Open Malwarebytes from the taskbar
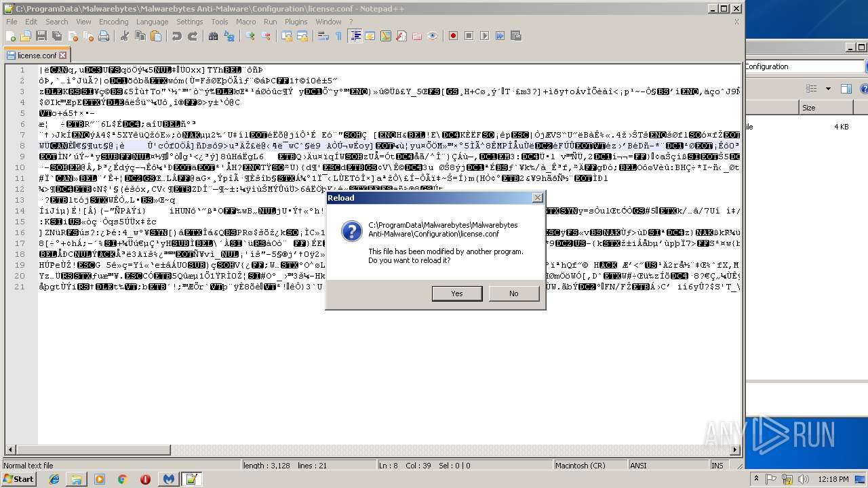 point(168,479)
